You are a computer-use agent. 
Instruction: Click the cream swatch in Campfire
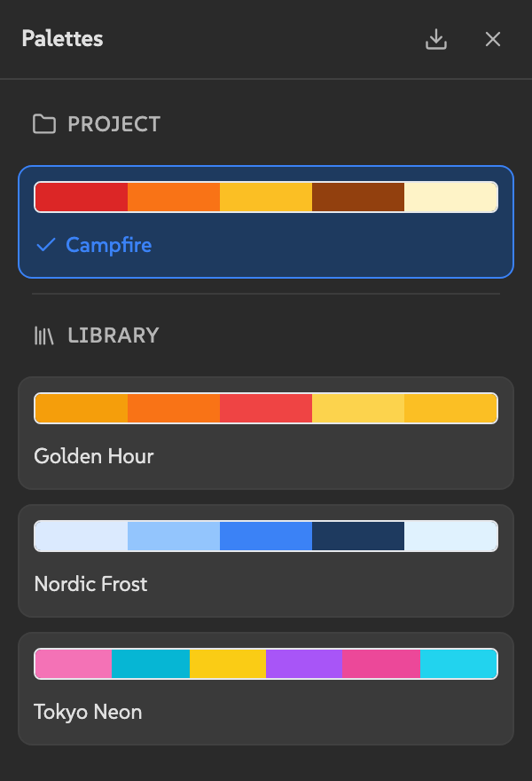[x=452, y=196]
